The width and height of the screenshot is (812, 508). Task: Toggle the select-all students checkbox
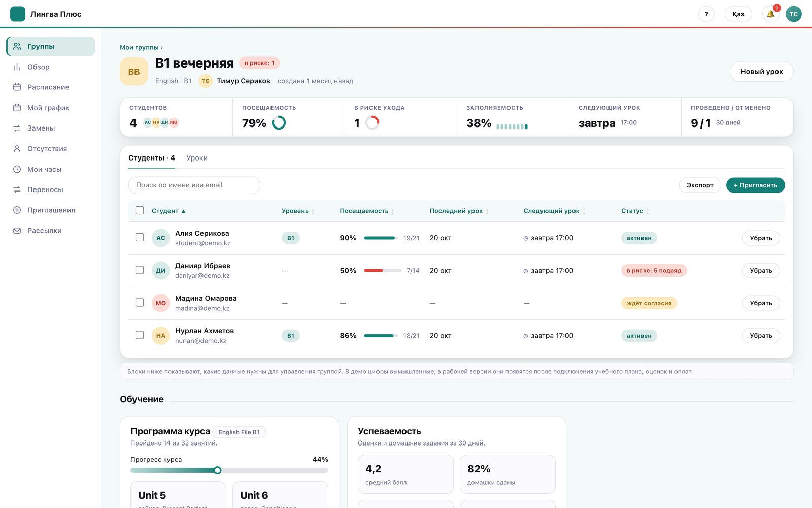pos(140,210)
